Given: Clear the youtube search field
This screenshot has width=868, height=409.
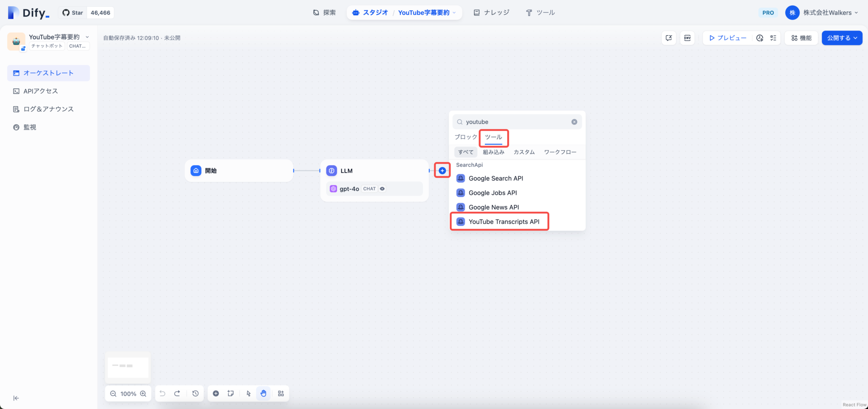Looking at the screenshot, I should pyautogui.click(x=574, y=122).
